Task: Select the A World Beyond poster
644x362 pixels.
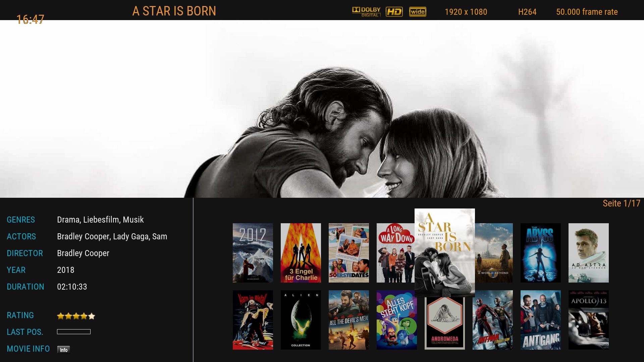Action: pyautogui.click(x=494, y=253)
